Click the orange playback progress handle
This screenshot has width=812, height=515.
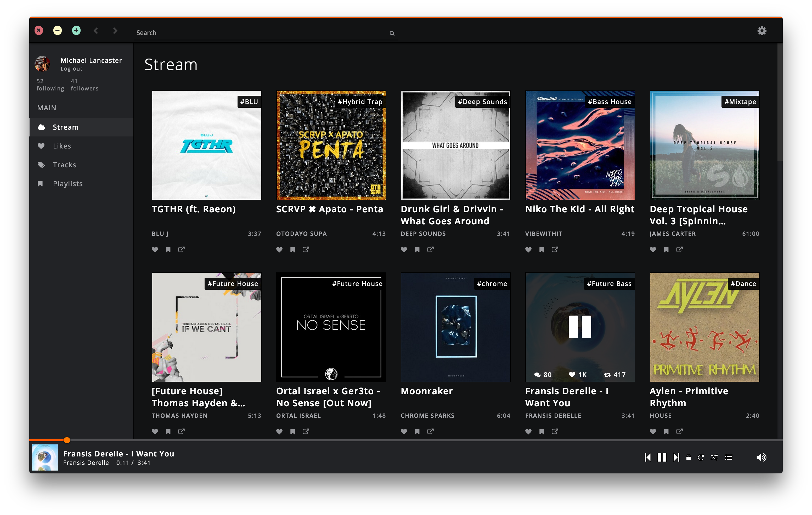coord(67,440)
